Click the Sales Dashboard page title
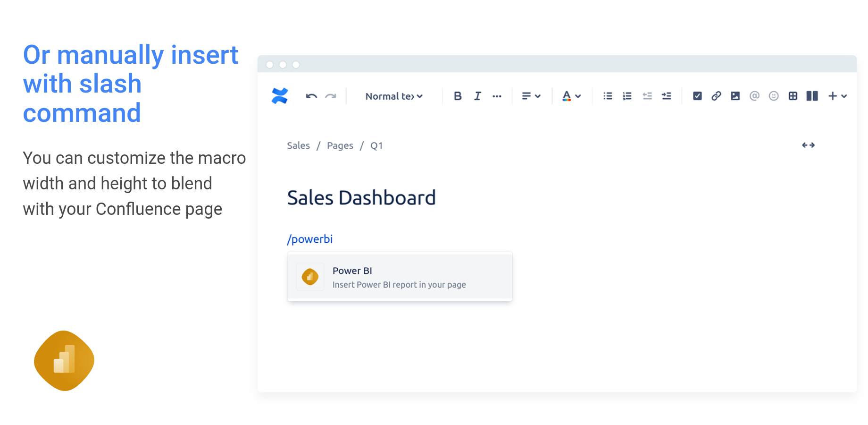 (x=361, y=197)
